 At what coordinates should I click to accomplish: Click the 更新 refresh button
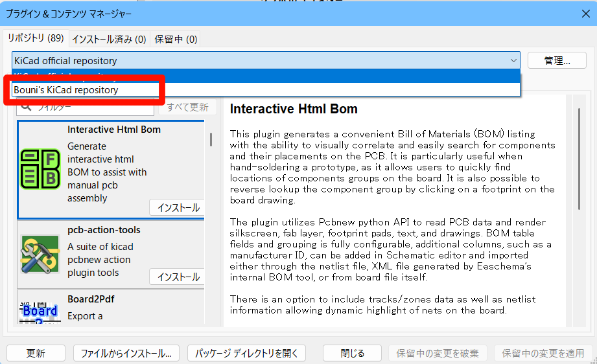click(x=36, y=354)
